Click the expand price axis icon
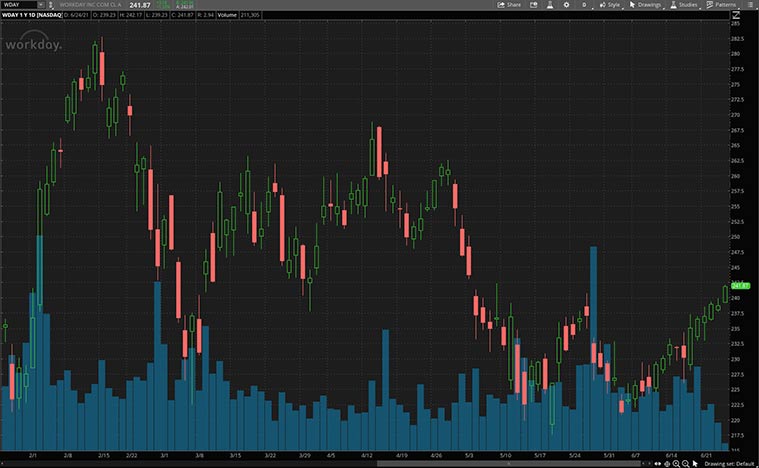This screenshot has width=759, height=468. pos(736,15)
